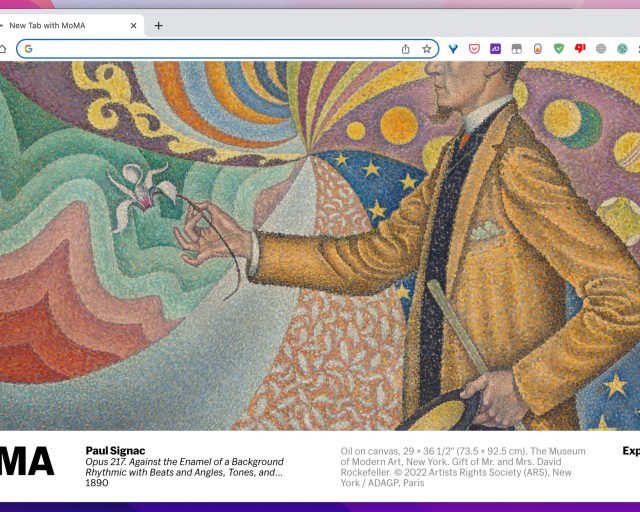Click the Signac painting artwork image
Image resolution: width=640 pixels, height=512 pixels.
(x=320, y=246)
